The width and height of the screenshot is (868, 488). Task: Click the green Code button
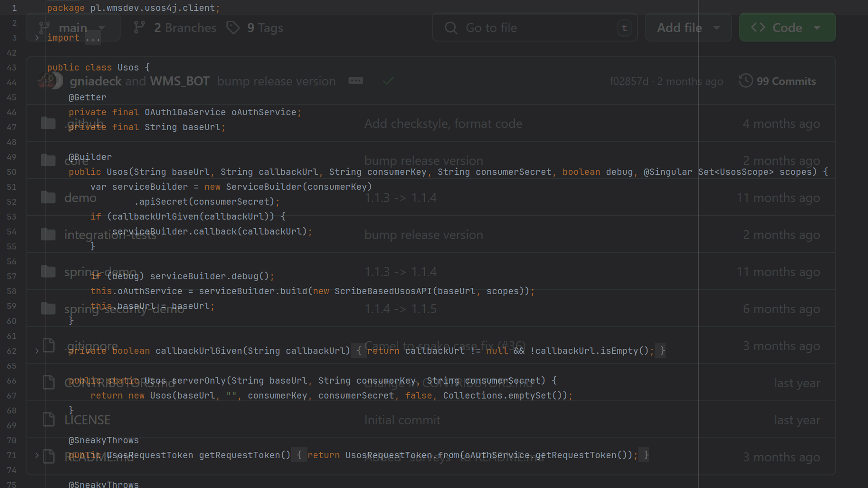tap(787, 28)
